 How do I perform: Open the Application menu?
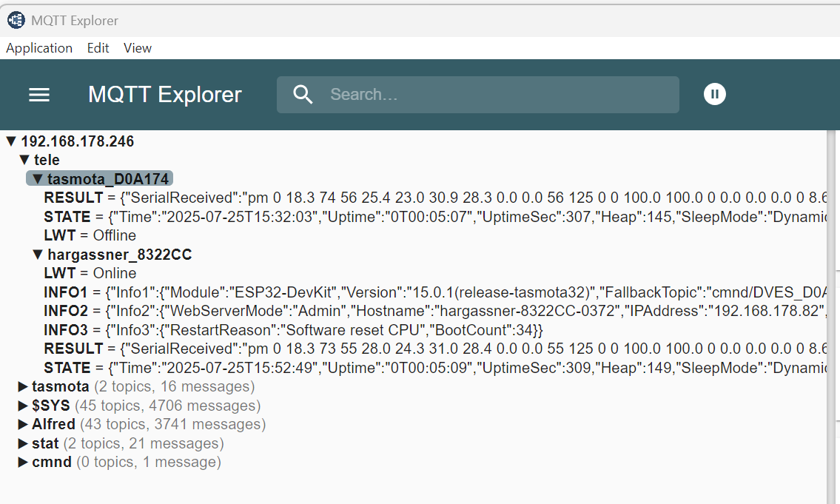pyautogui.click(x=39, y=48)
